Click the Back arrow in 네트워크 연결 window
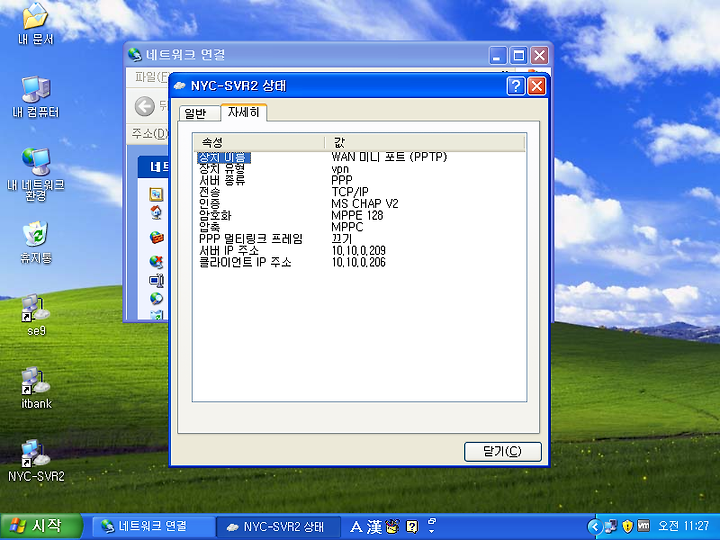The height and width of the screenshot is (540, 720). [x=145, y=107]
